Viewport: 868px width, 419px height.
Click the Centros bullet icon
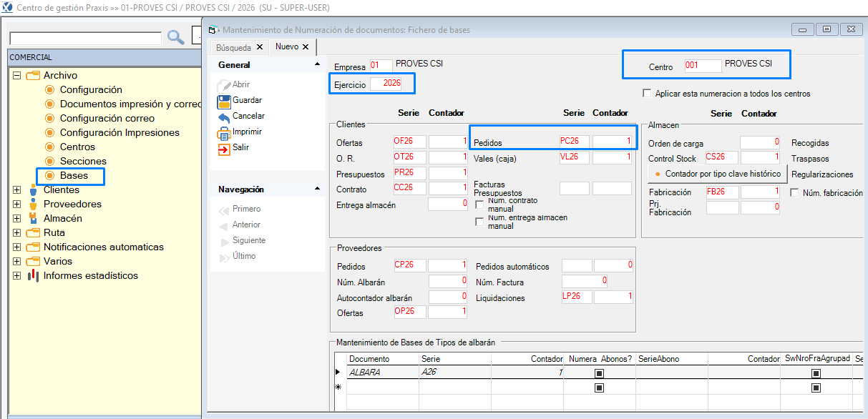tap(50, 147)
